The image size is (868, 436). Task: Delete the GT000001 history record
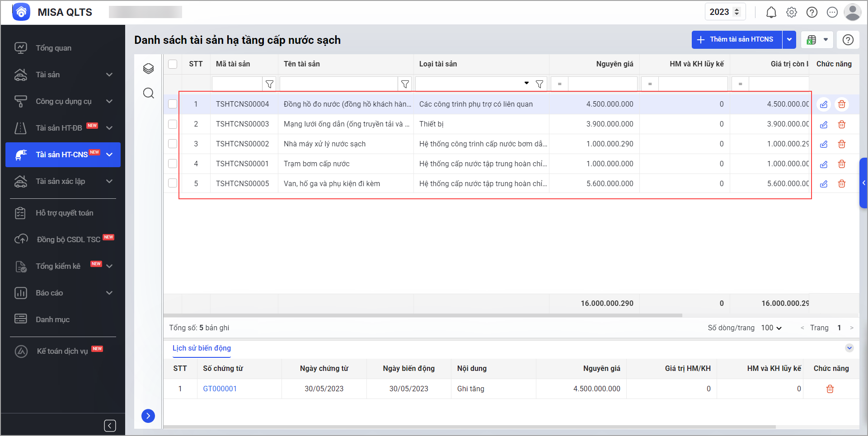(x=830, y=389)
